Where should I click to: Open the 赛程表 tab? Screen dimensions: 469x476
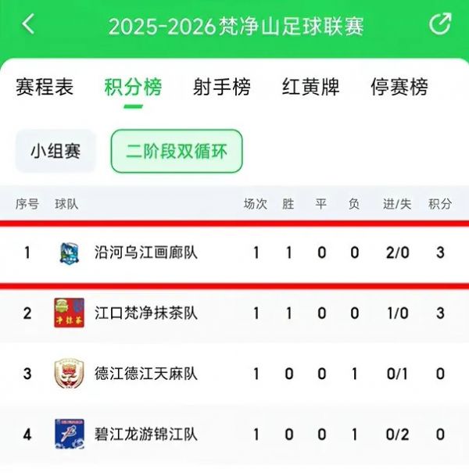tap(45, 87)
